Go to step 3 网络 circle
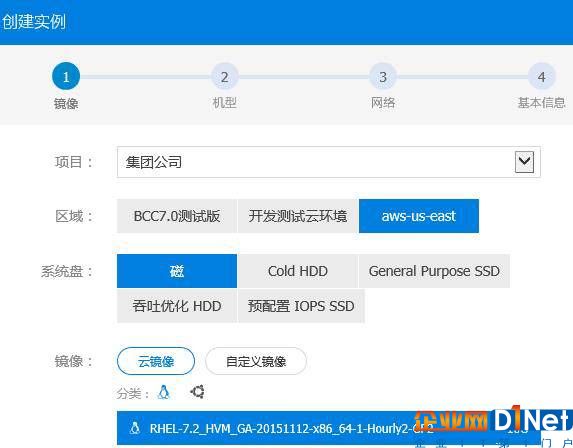The height and width of the screenshot is (448, 573). coord(383,77)
